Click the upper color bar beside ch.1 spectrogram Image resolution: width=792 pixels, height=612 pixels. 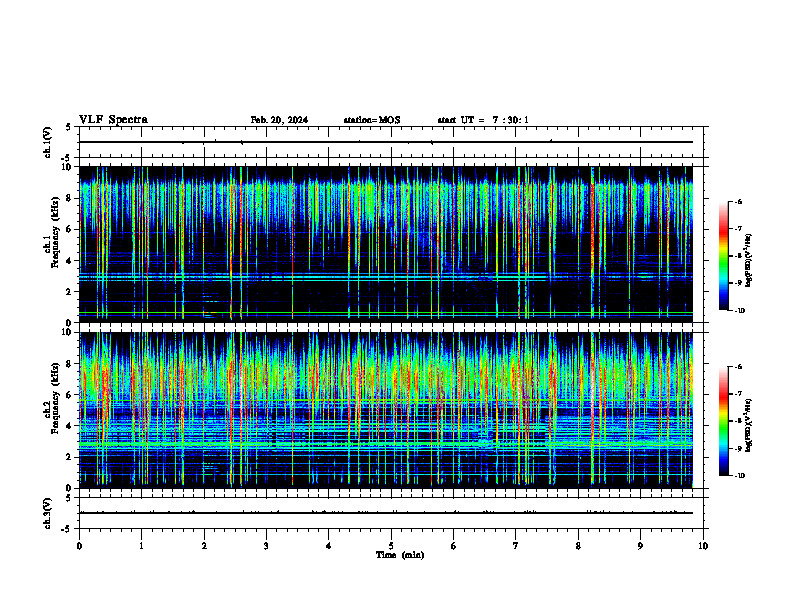tap(724, 256)
